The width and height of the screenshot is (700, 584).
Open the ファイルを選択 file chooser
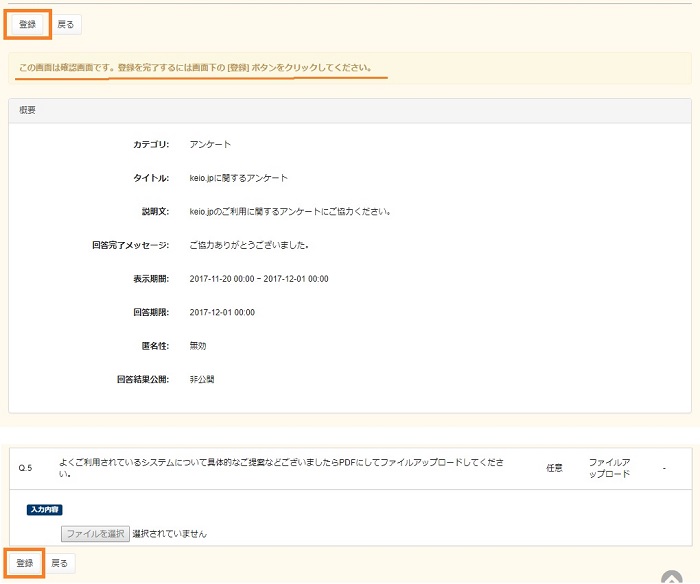[x=95, y=533]
